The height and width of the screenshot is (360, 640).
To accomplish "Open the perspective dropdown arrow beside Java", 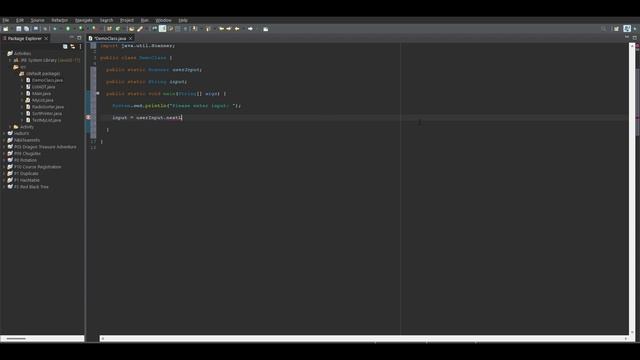I will (x=635, y=29).
